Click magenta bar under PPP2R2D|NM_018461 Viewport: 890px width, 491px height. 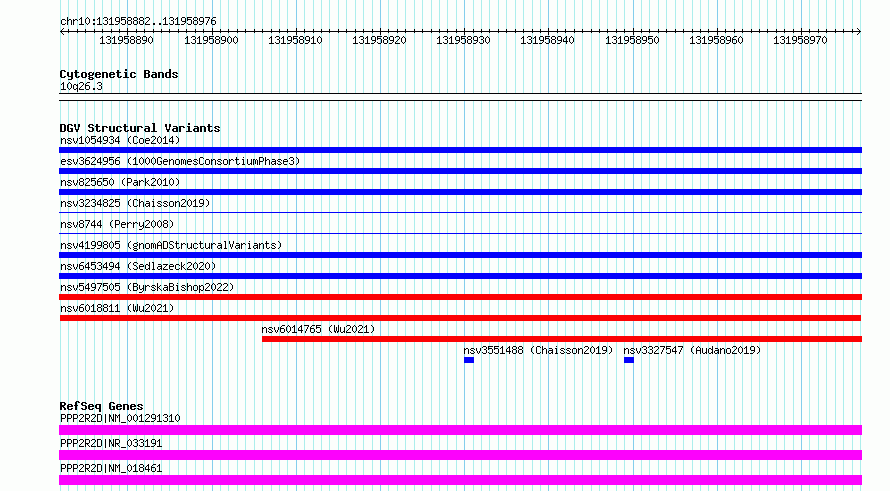coord(460,480)
